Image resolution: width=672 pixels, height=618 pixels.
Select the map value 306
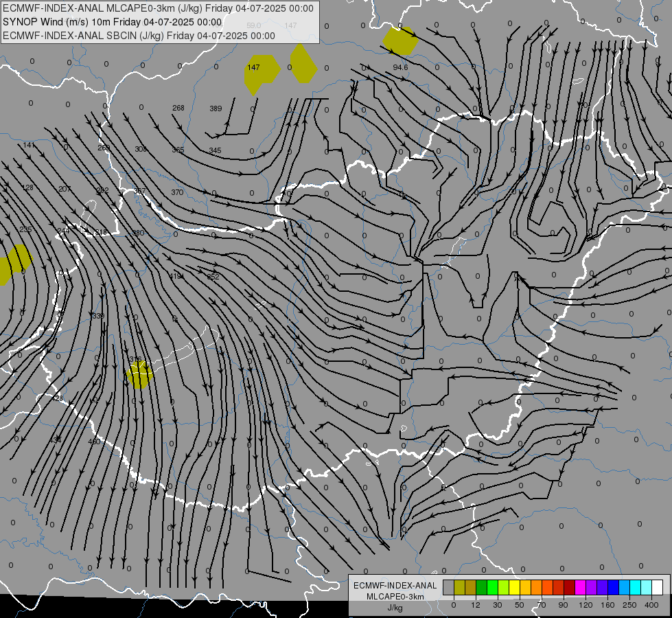pyautogui.click(x=141, y=149)
